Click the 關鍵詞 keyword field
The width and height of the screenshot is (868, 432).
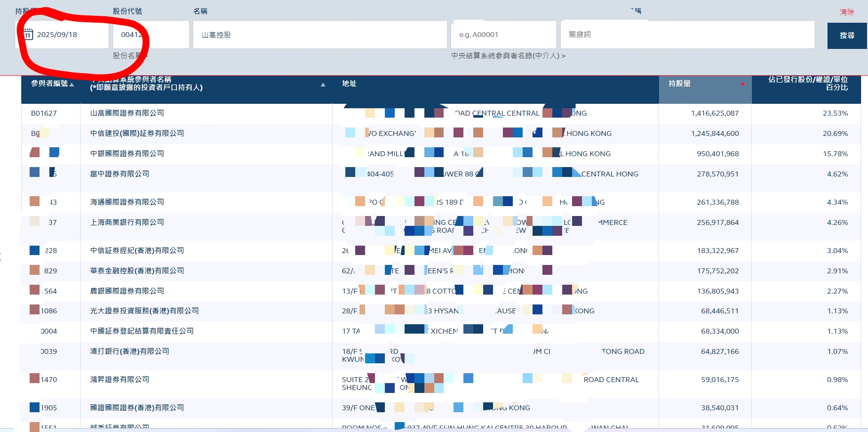coord(688,35)
